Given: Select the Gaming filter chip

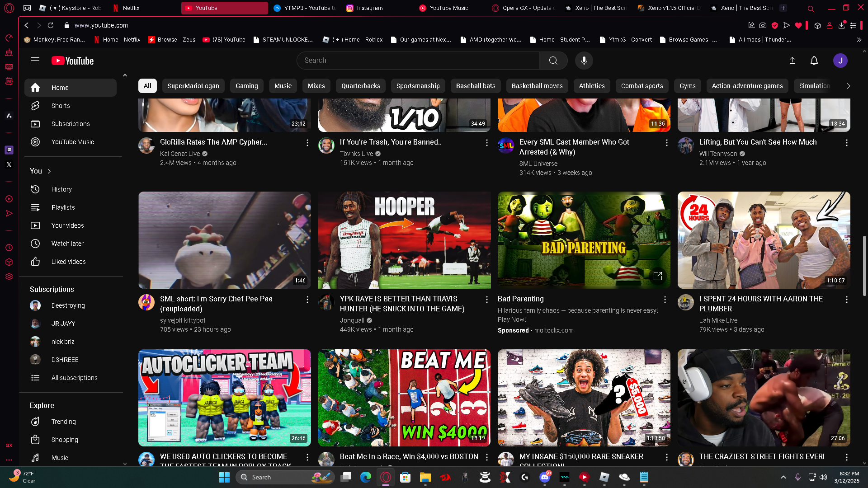Looking at the screenshot, I should coord(247,86).
